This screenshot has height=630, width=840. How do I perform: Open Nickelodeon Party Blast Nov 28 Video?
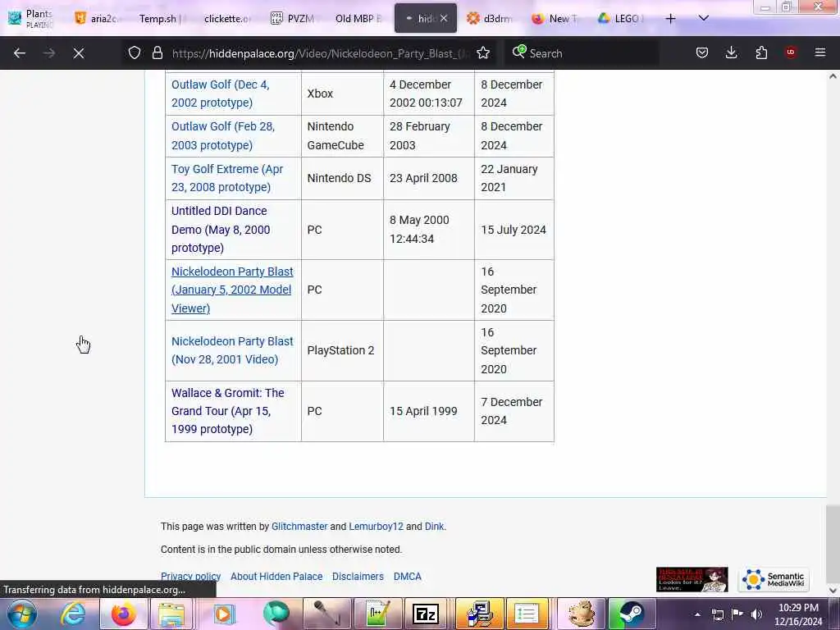tap(232, 350)
